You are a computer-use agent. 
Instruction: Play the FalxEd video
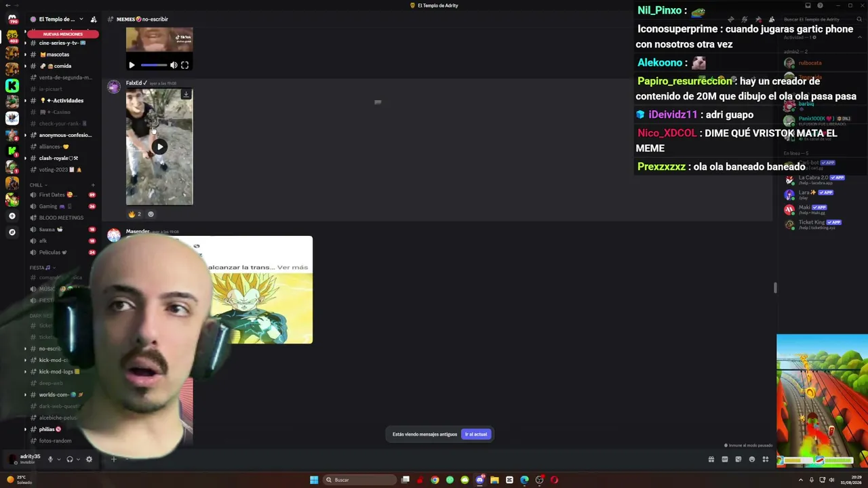pos(159,146)
